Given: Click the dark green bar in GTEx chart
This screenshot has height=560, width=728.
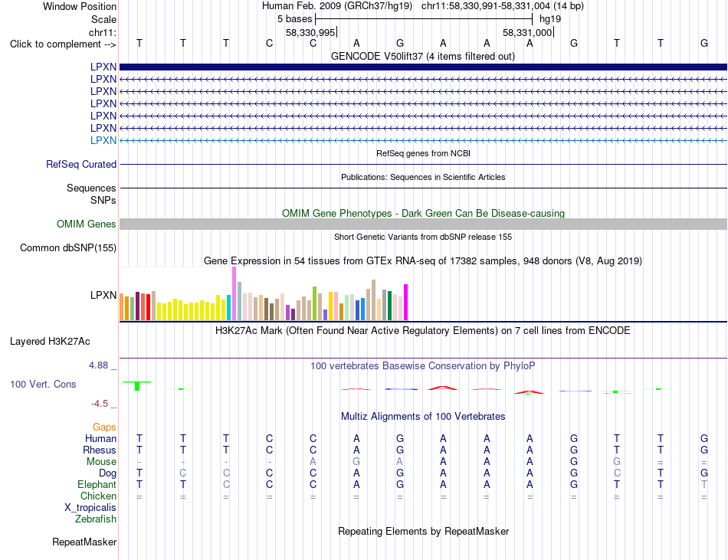Looking at the screenshot, I should [389, 306].
